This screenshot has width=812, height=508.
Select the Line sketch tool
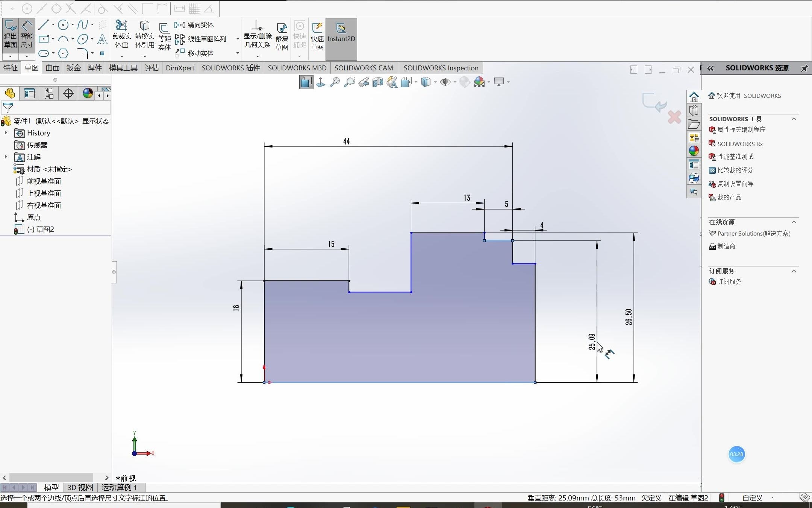pos(44,25)
